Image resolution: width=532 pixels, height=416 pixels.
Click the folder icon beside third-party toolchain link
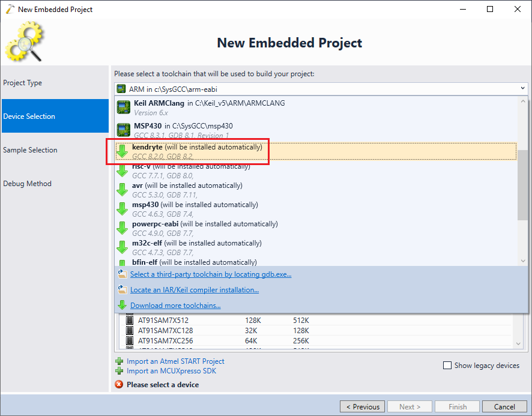pos(122,274)
